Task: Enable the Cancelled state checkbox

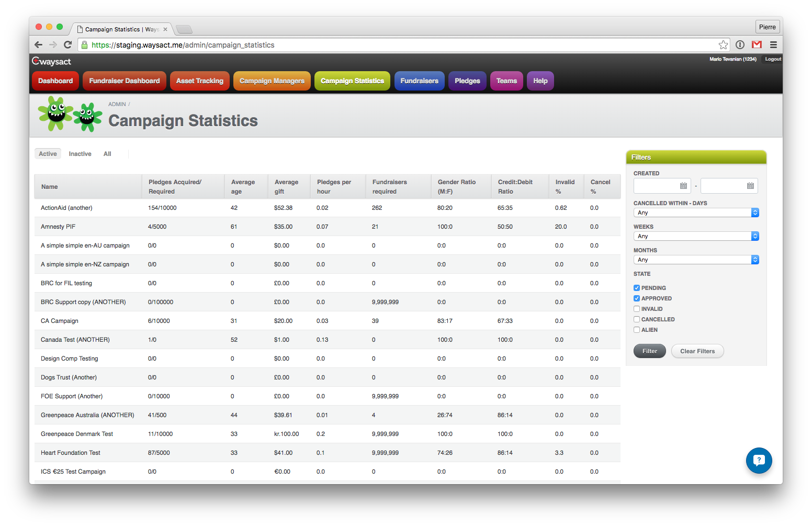Action: pyautogui.click(x=637, y=319)
